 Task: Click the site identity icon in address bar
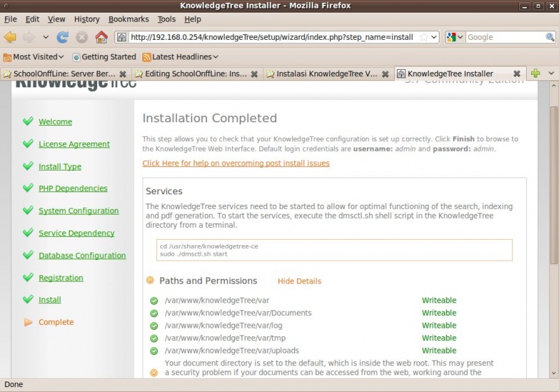click(x=122, y=37)
